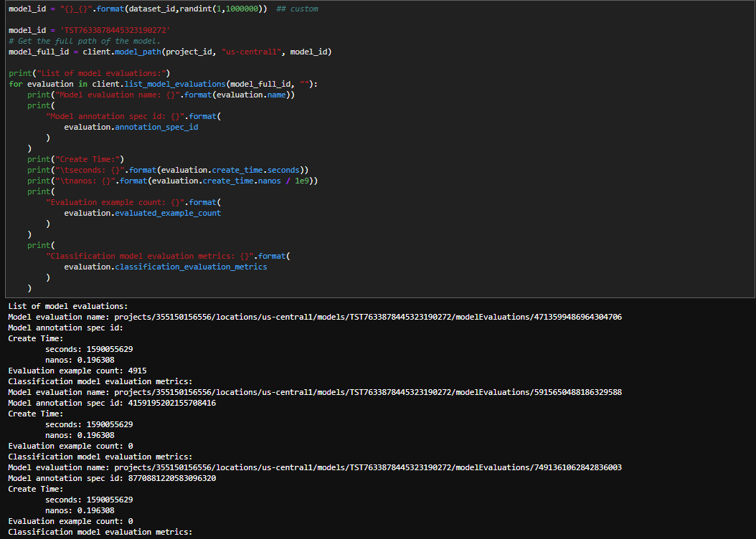The height and width of the screenshot is (539, 756).
Task: Click the print("List of model evaluations:") code line
Action: [x=89, y=73]
